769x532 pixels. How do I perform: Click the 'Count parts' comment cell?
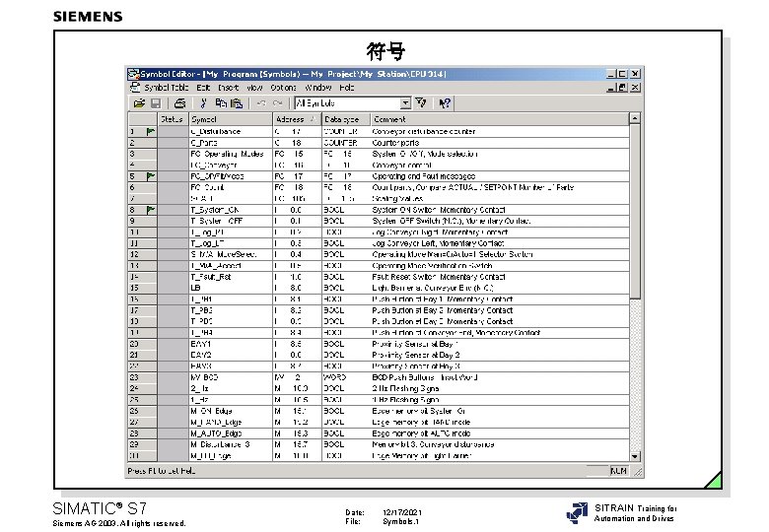coord(499,143)
